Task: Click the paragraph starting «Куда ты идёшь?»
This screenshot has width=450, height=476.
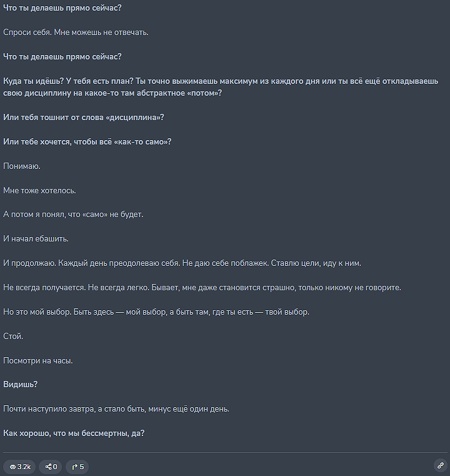Action: point(221,87)
